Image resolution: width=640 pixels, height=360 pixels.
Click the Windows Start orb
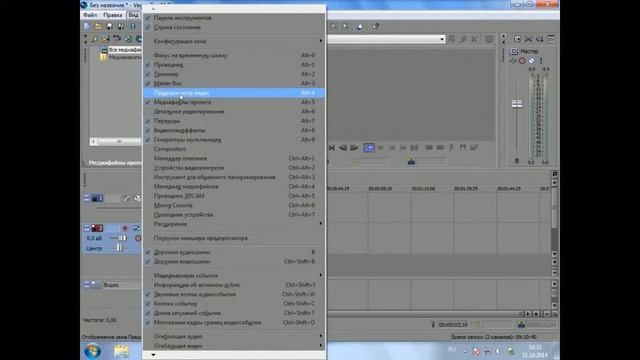pyautogui.click(x=92, y=351)
